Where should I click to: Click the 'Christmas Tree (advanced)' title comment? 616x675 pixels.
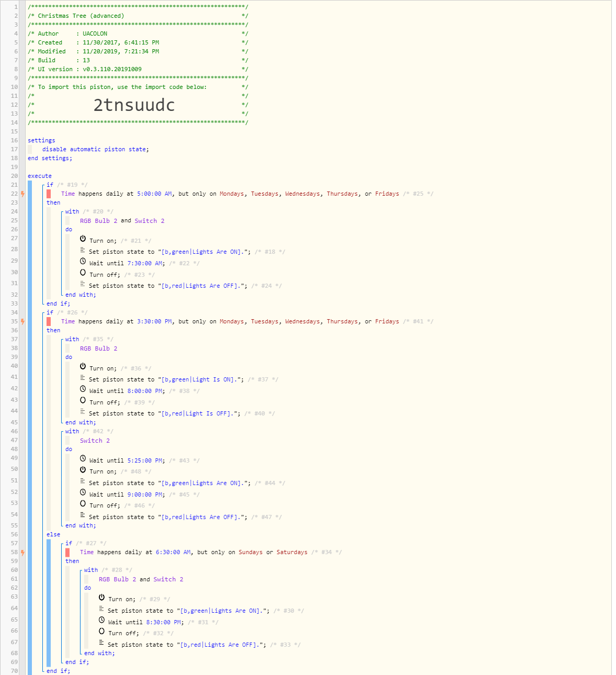point(81,16)
